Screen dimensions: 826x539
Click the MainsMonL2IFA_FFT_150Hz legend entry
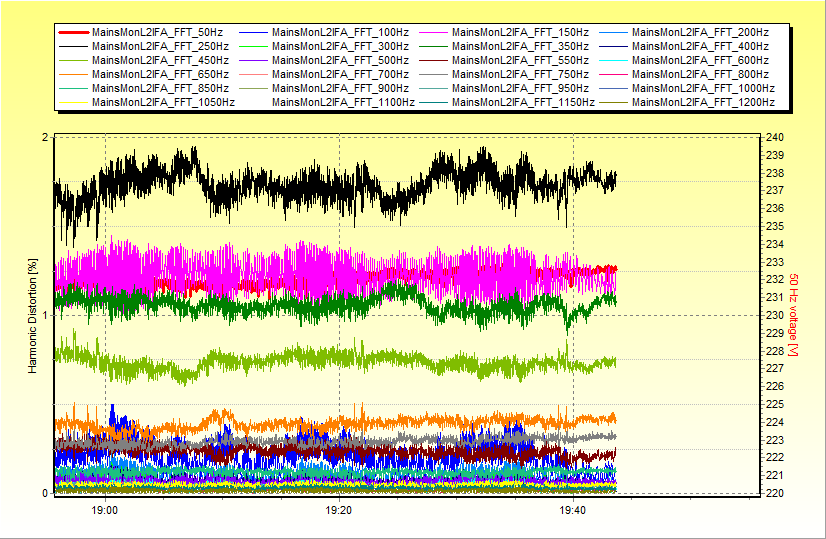(x=520, y=33)
